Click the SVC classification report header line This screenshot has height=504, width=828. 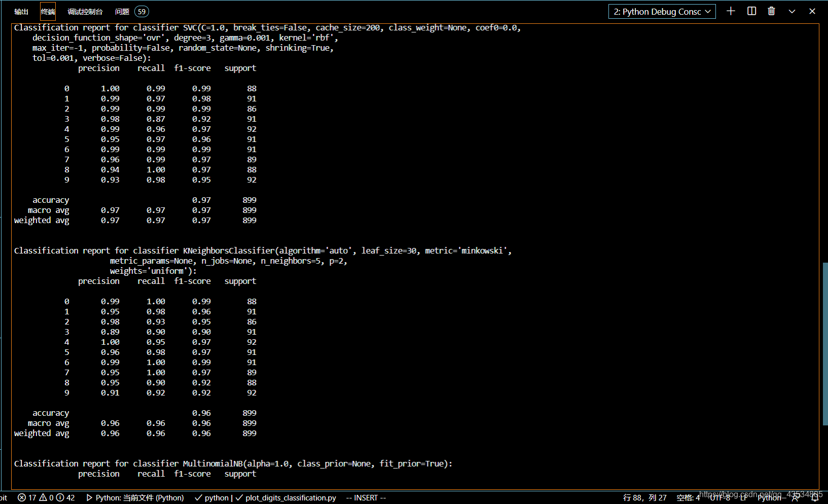click(267, 28)
